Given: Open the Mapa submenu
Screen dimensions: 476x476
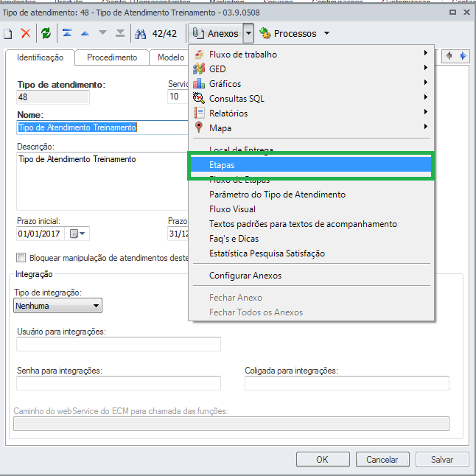Looking at the screenshot, I should pos(312,127).
